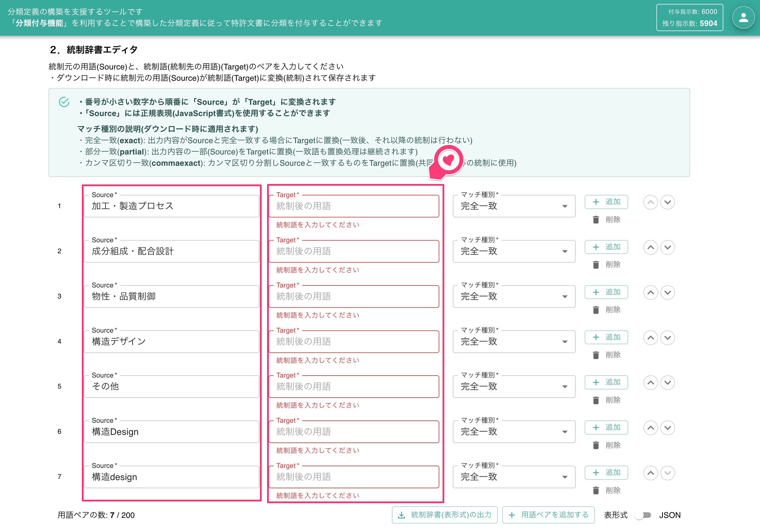Delete row 2 成分組成・配合設計 pair
Screen dimensions: 760x532
point(606,265)
